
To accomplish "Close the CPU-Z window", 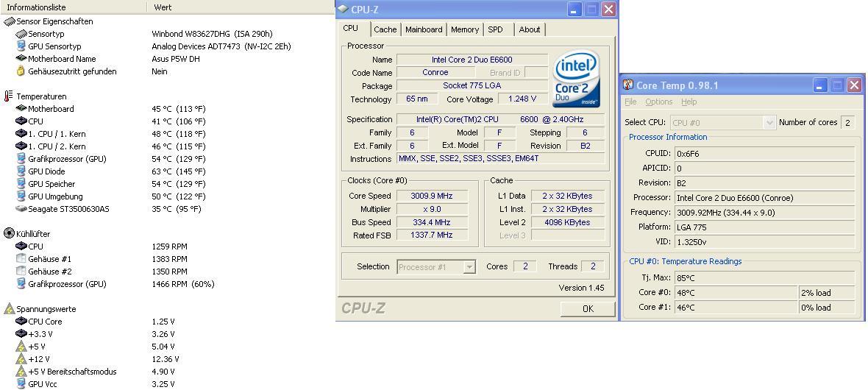I will pyautogui.click(x=608, y=10).
